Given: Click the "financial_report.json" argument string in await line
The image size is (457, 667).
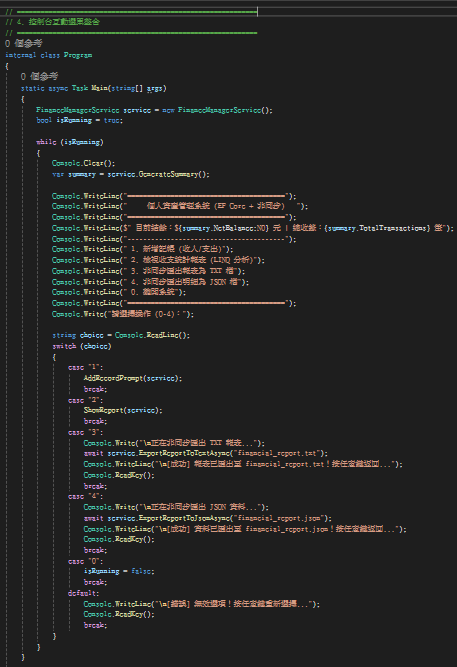Looking at the screenshot, I should 280,518.
